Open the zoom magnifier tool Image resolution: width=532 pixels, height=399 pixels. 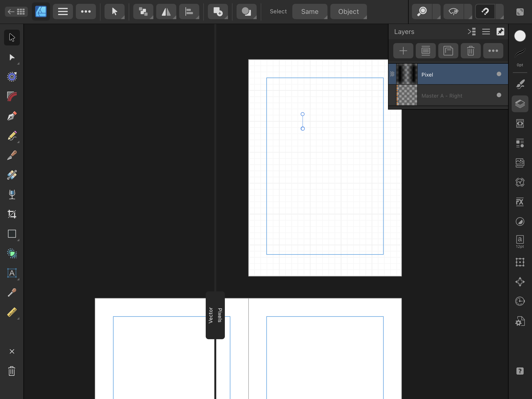click(422, 11)
